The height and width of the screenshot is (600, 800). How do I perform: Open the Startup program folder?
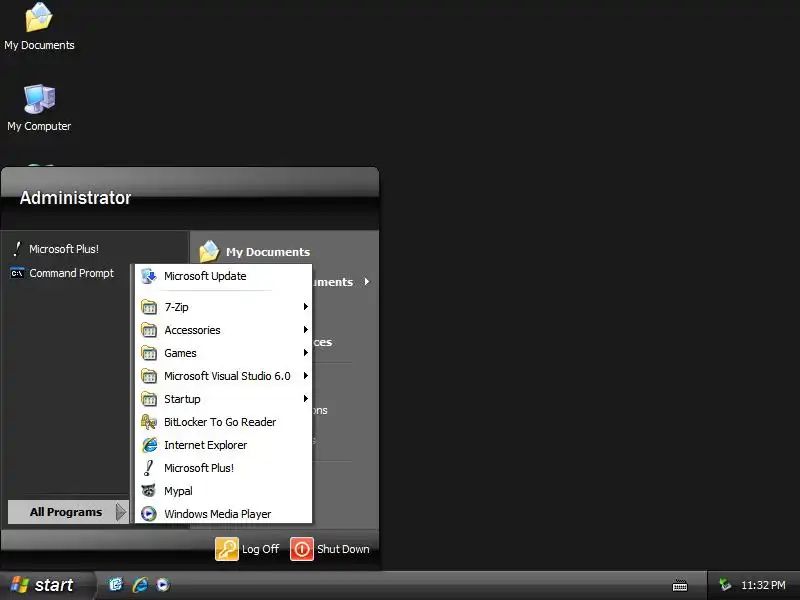[223, 399]
